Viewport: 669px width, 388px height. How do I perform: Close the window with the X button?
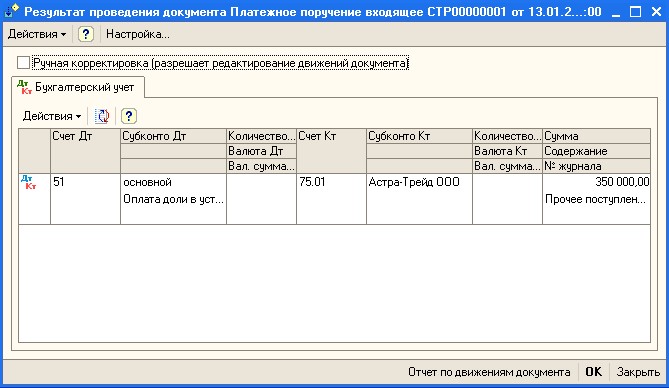(656, 12)
